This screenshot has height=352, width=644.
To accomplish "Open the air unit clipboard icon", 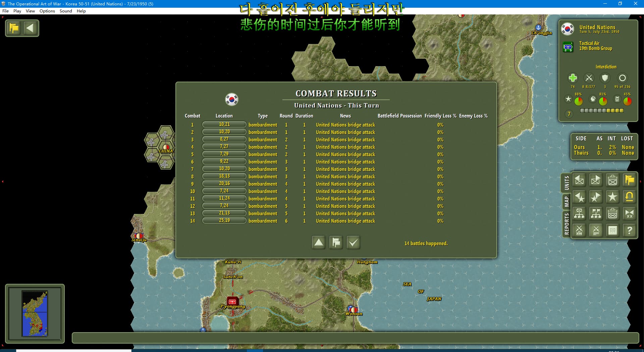I will [612, 214].
